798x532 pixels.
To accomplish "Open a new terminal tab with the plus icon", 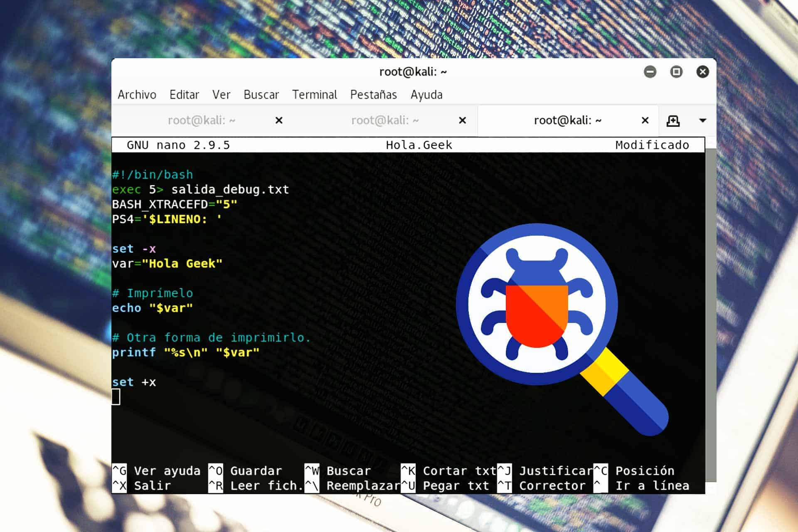I will (x=673, y=121).
